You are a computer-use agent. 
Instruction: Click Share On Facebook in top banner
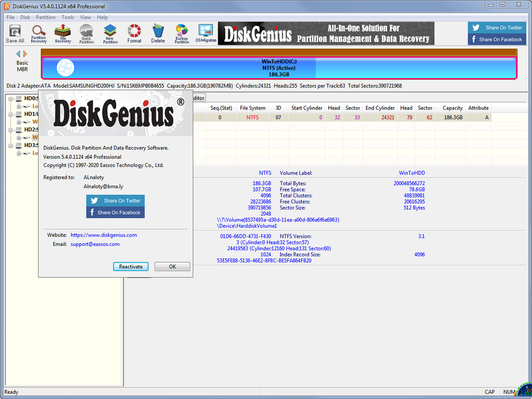coord(497,39)
